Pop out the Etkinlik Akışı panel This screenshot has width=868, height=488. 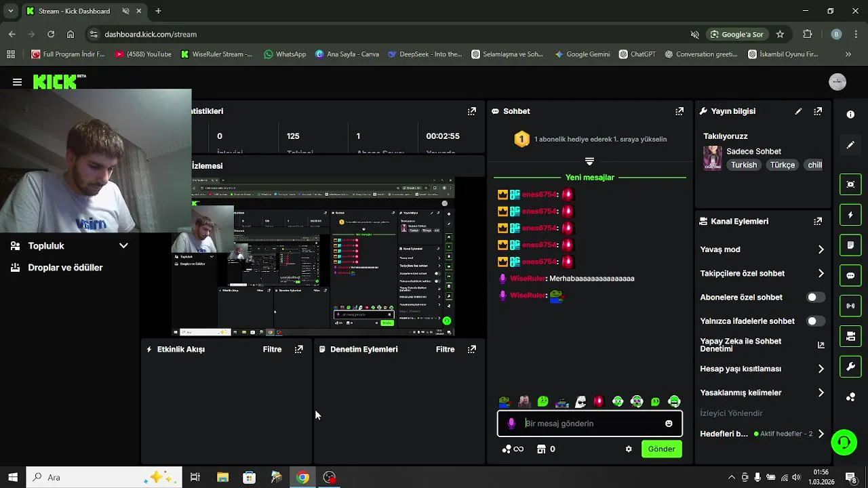pyautogui.click(x=298, y=349)
